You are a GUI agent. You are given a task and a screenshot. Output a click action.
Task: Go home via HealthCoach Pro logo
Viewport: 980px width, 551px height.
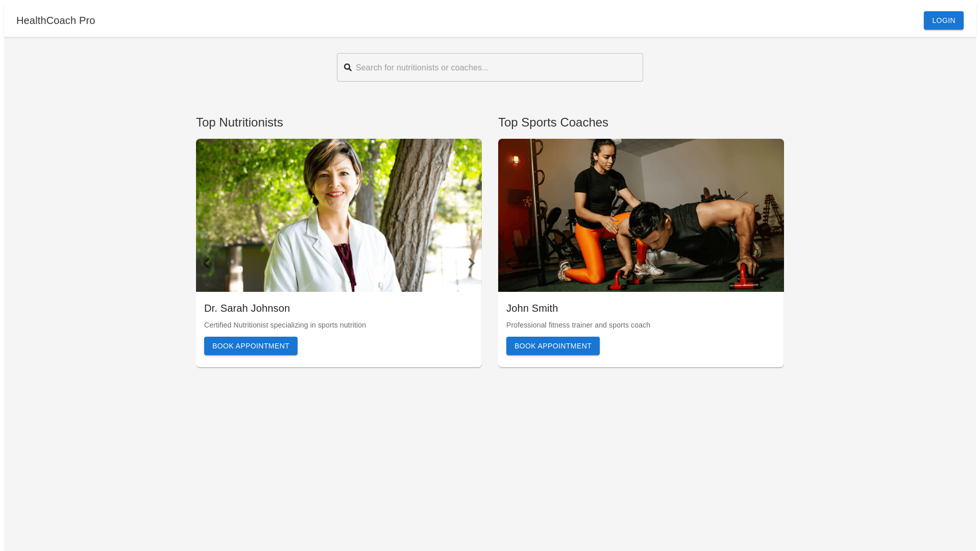[56, 20]
